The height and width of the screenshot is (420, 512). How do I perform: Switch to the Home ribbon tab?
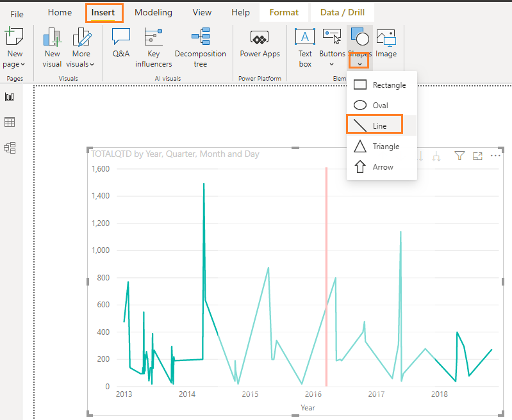pos(60,12)
